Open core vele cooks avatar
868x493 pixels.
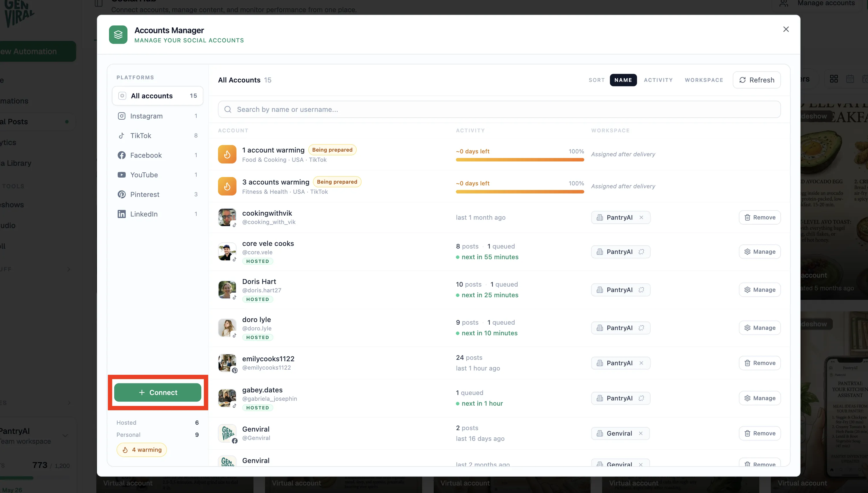[x=227, y=252]
